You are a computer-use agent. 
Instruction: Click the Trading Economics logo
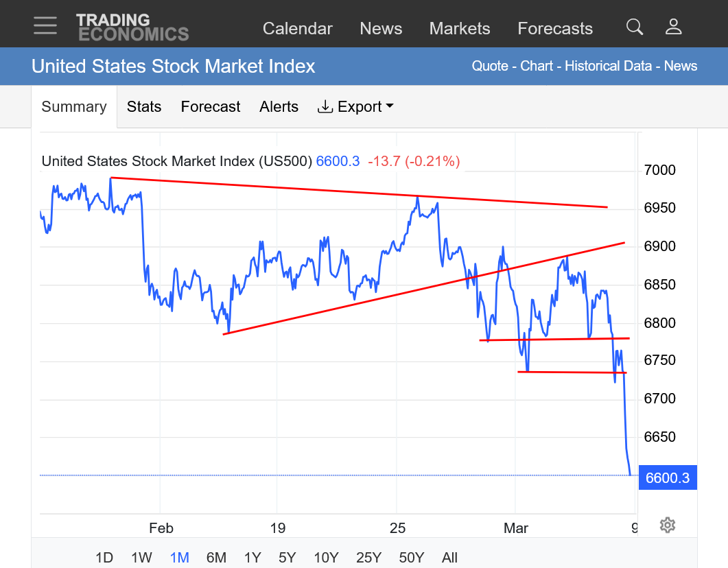tap(132, 27)
